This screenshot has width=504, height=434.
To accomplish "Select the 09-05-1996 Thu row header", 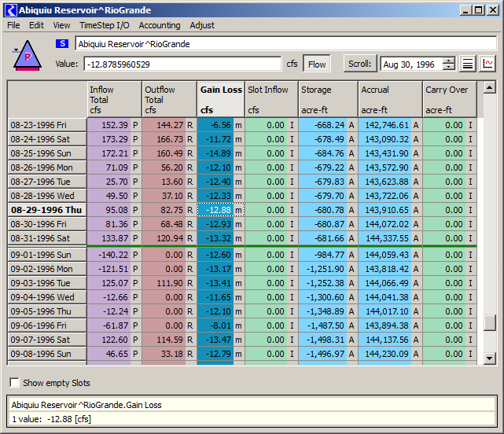I will click(x=47, y=311).
